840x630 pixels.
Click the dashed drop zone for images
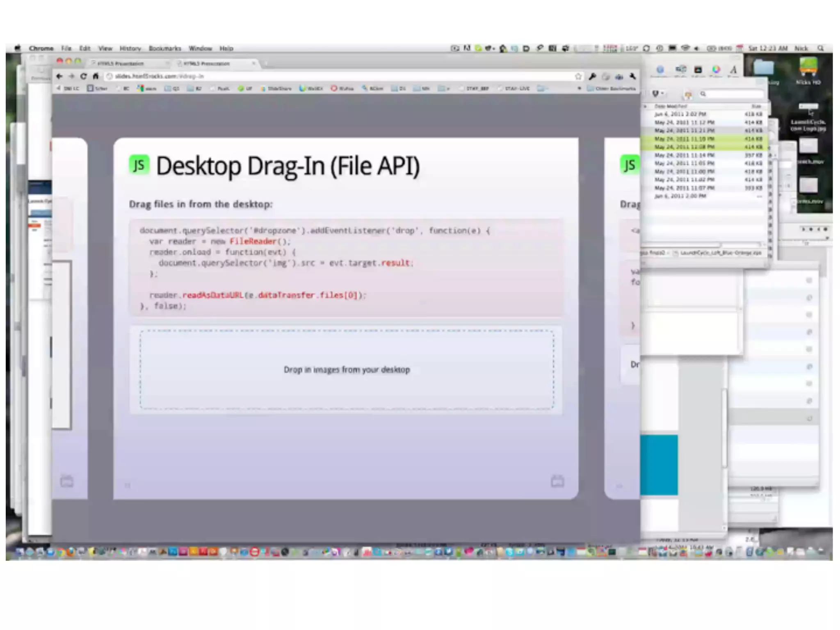347,369
